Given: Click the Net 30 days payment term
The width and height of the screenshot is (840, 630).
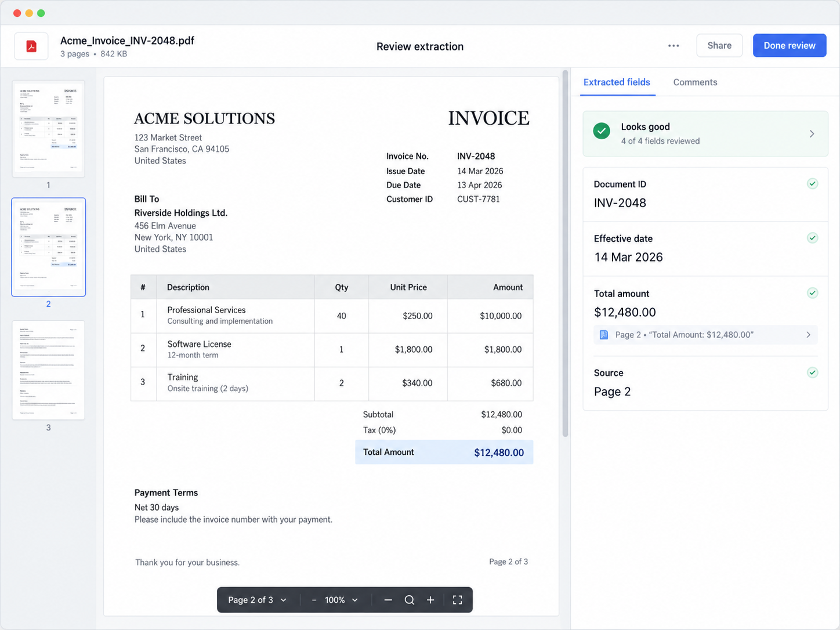Looking at the screenshot, I should tap(157, 507).
